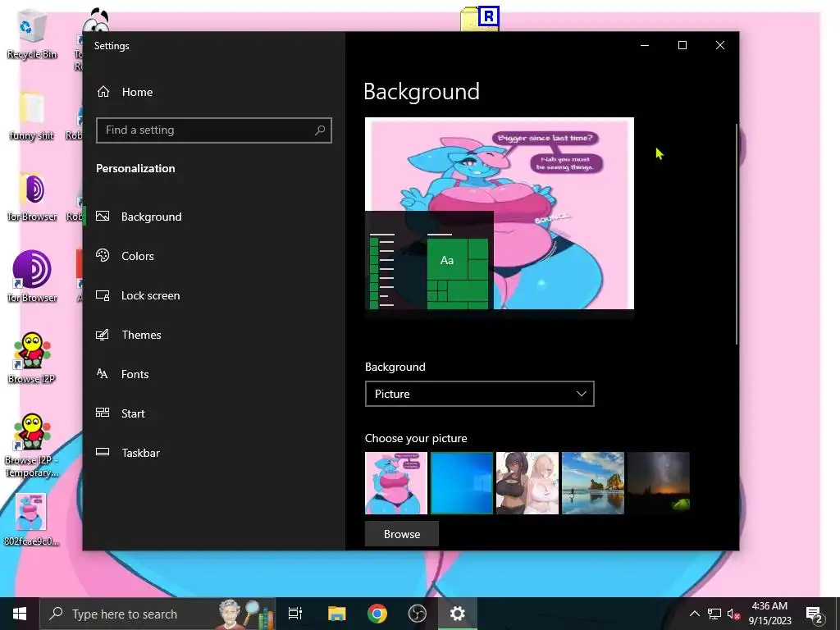
Task: Expand the Background Picture dropdown
Action: coord(479,394)
